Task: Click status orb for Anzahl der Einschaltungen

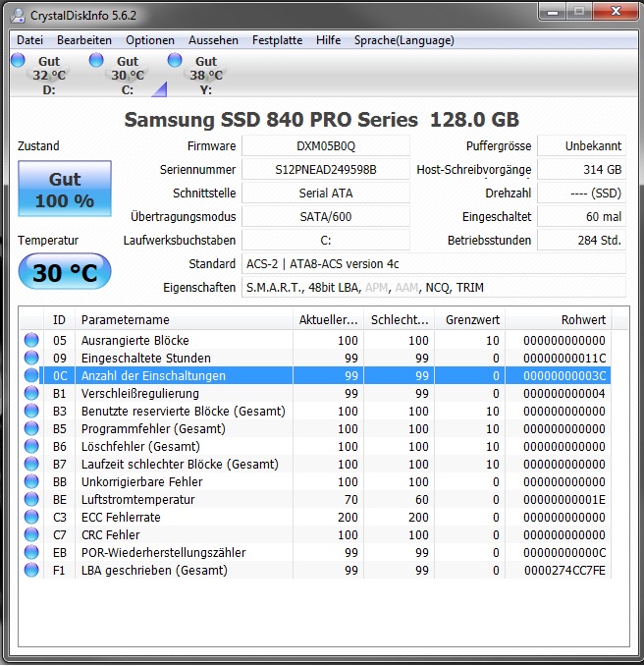Action: pos(31,375)
